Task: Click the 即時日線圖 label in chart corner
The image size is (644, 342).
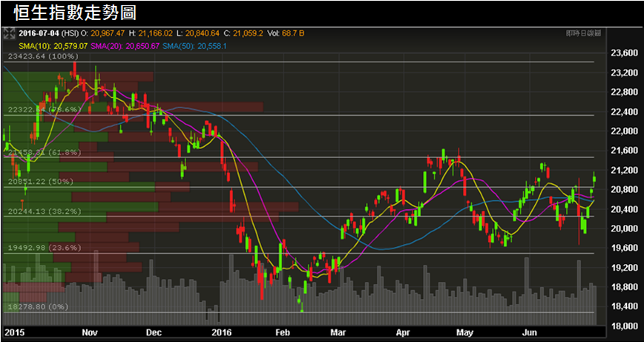Action: 583,33
